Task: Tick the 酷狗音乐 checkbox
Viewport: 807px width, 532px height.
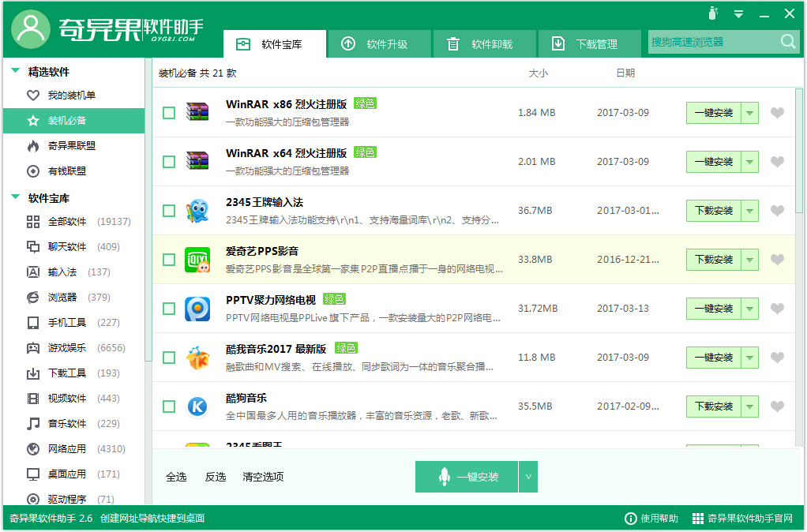Action: (x=169, y=406)
